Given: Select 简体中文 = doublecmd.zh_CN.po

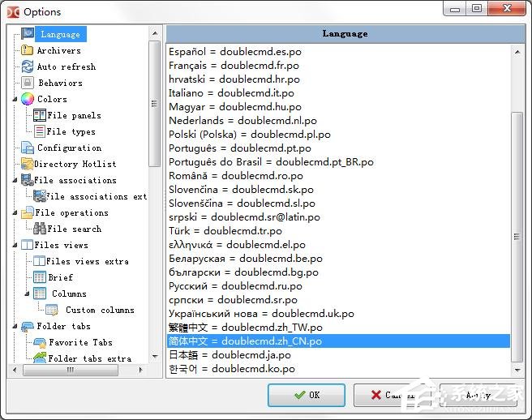Looking at the screenshot, I should coord(338,341).
